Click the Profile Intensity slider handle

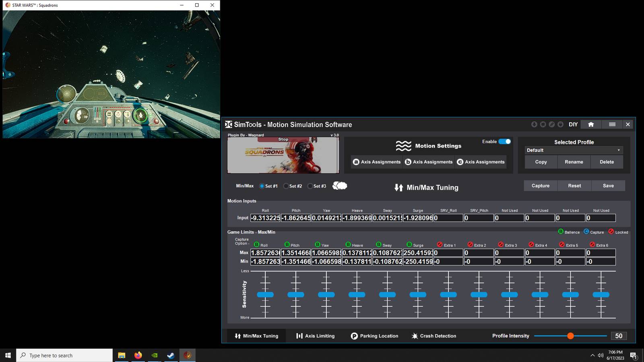point(570,335)
